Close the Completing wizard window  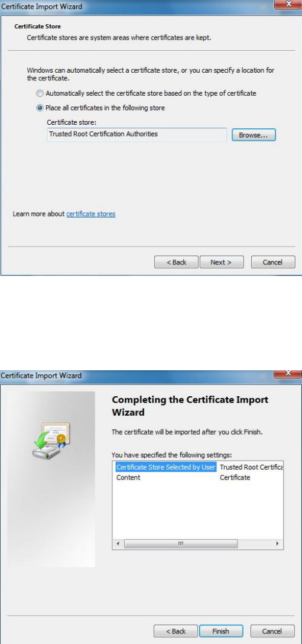[288, 373]
